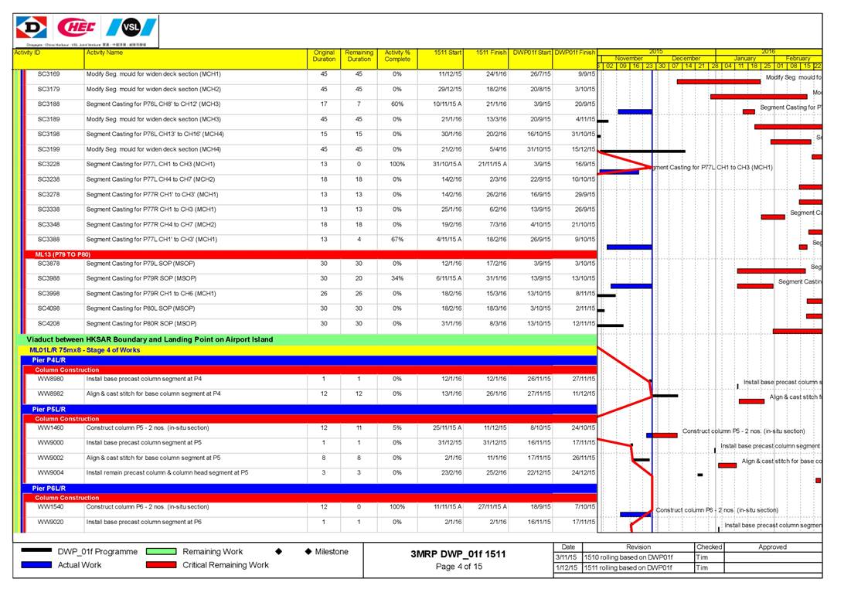
Task: Click the Approved column header in revision table
Action: pyautogui.click(x=772, y=547)
